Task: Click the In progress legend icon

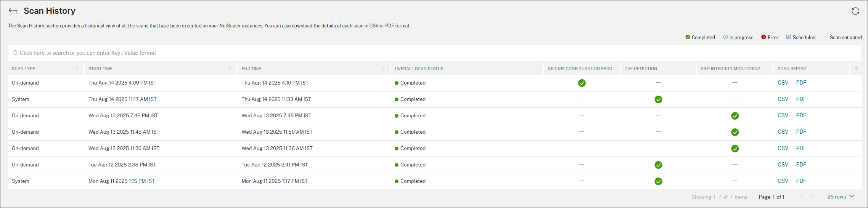Action: click(725, 37)
